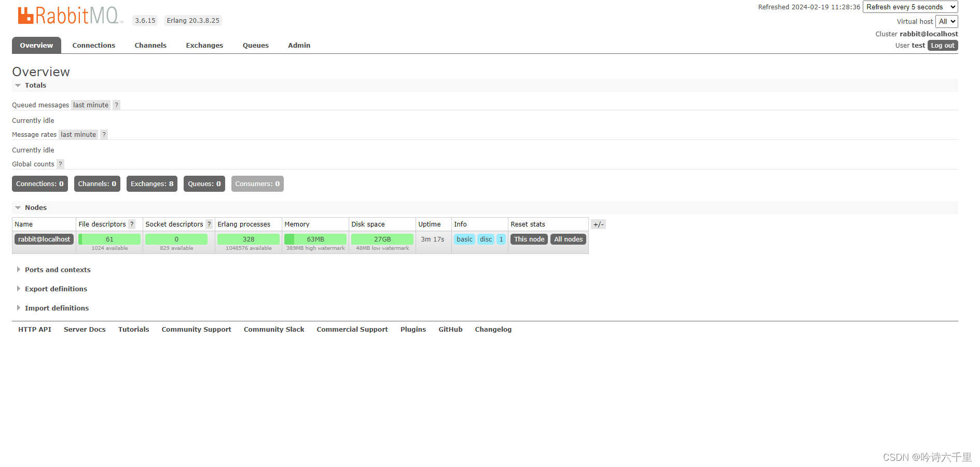Click the File descriptors 61 usage bar
980x467 pixels.
[x=109, y=239]
